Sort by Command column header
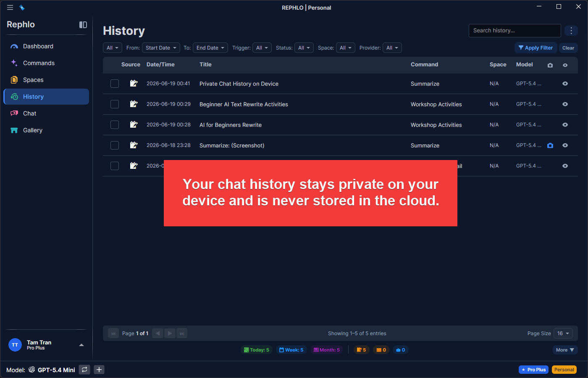The image size is (588, 378). (424, 65)
